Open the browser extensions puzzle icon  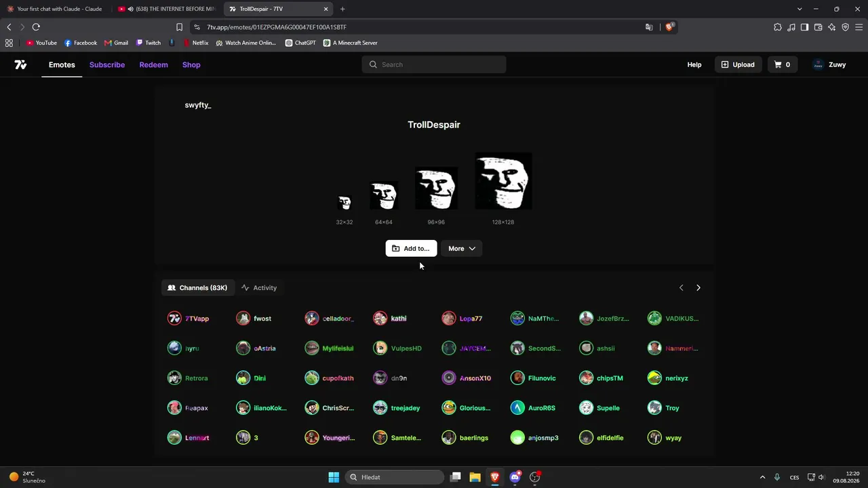tap(778, 27)
